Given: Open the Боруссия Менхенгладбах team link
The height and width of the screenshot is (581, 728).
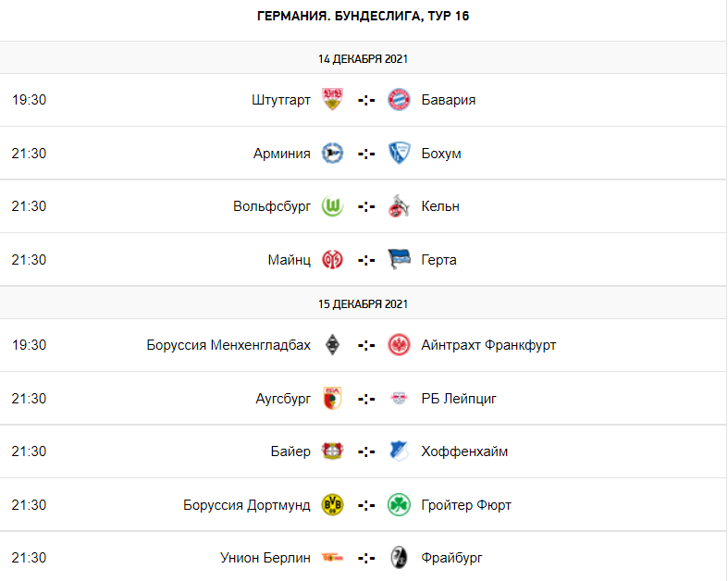Looking at the screenshot, I should click(228, 345).
